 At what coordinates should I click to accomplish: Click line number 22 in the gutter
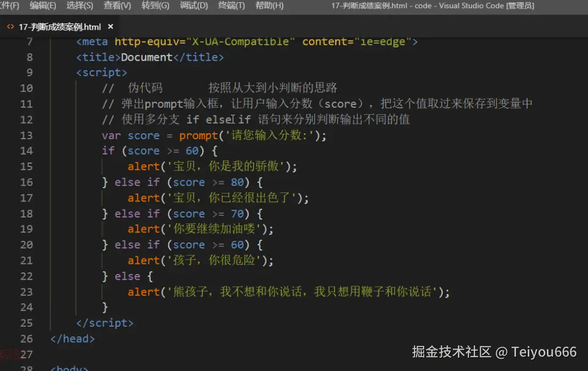pos(26,276)
